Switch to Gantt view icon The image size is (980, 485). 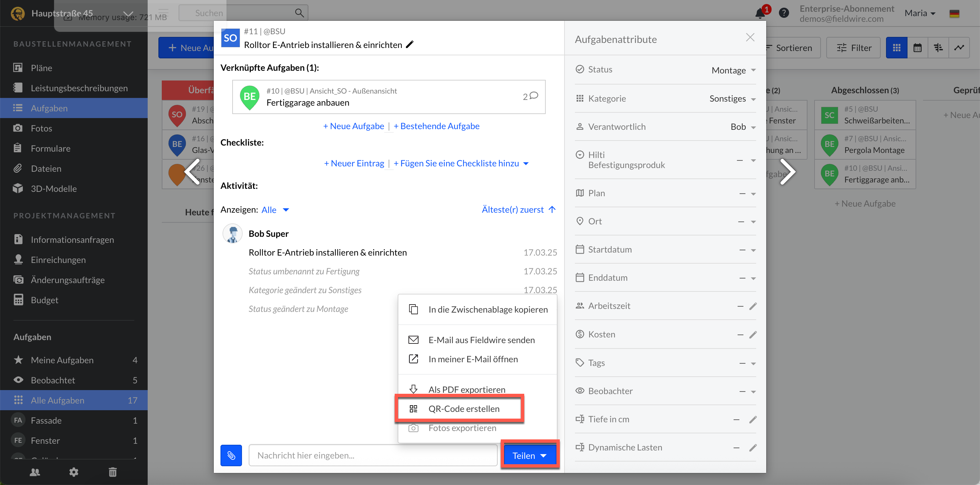tap(938, 48)
